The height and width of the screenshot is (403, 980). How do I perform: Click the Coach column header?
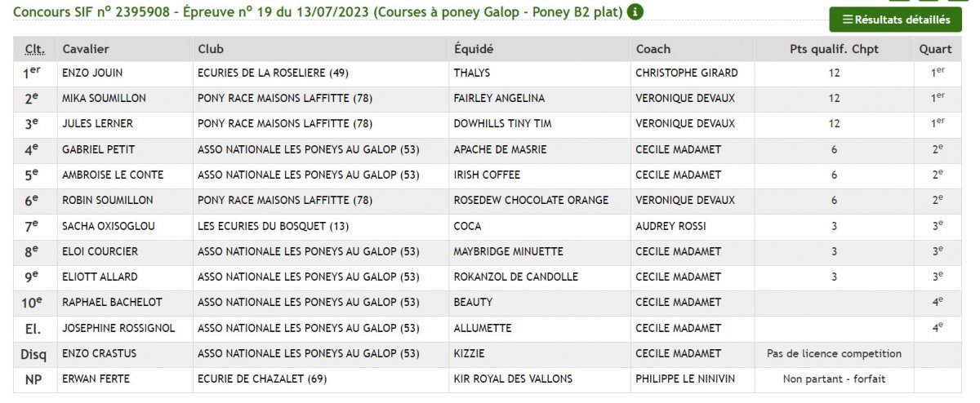[653, 49]
